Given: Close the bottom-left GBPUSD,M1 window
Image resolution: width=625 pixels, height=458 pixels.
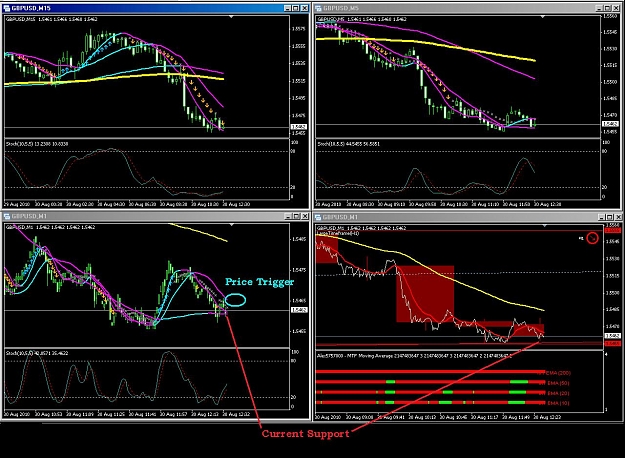Looking at the screenshot, I should tap(305, 216).
